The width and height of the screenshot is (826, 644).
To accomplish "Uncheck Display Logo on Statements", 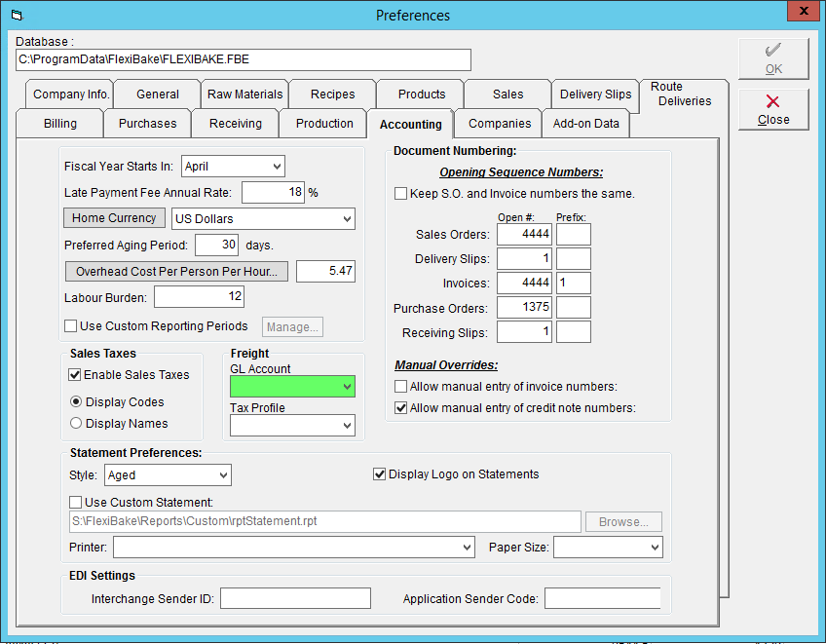I will pos(379,474).
